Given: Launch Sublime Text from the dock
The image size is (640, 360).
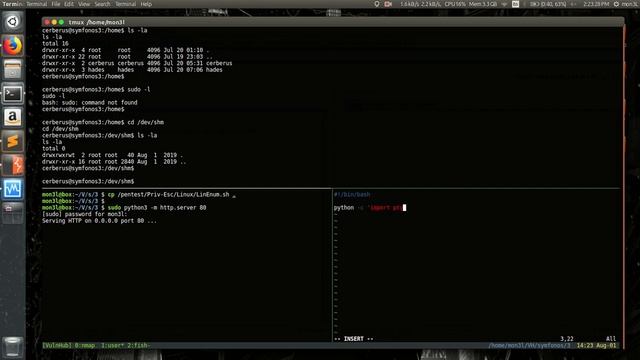Looking at the screenshot, I should pyautogui.click(x=12, y=141).
